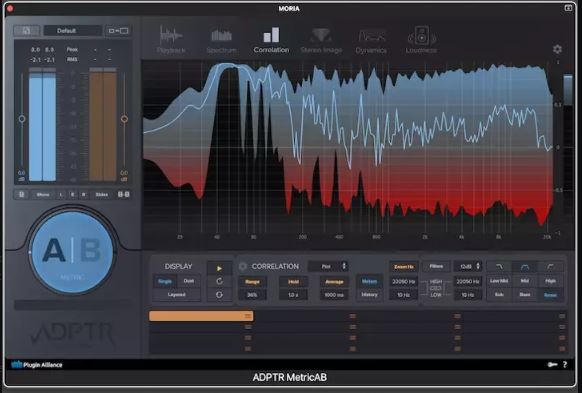Click the Layered display button
Screen dimensions: 582x393
click(177, 295)
